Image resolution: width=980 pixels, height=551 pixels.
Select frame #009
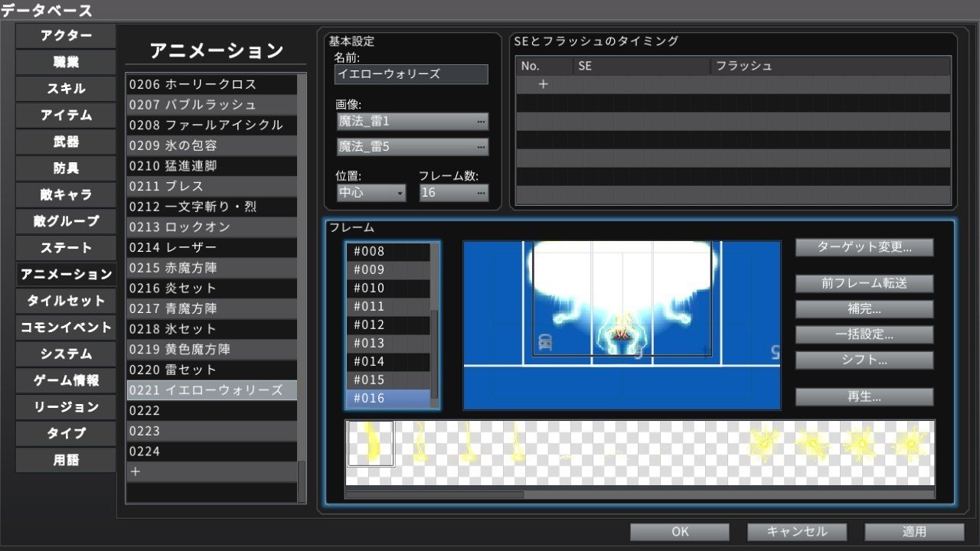click(x=388, y=270)
